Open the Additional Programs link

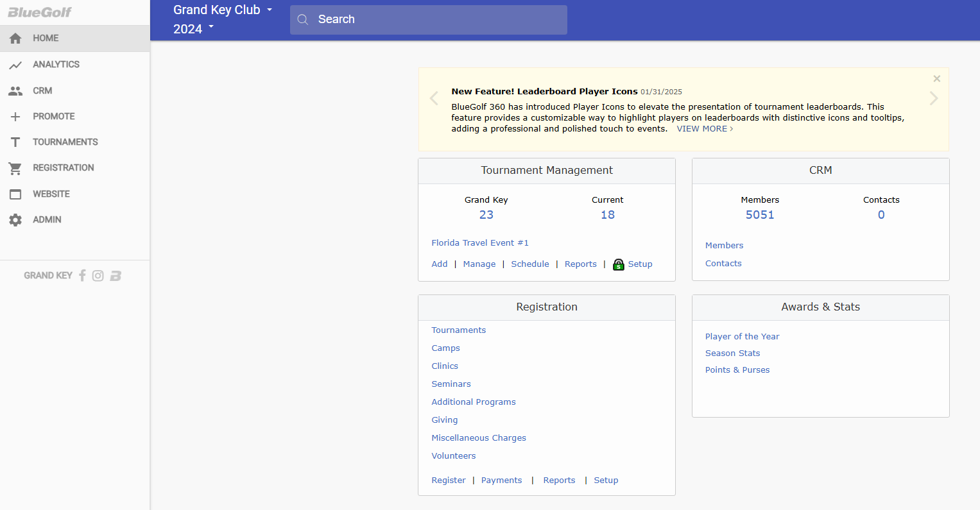(x=474, y=402)
